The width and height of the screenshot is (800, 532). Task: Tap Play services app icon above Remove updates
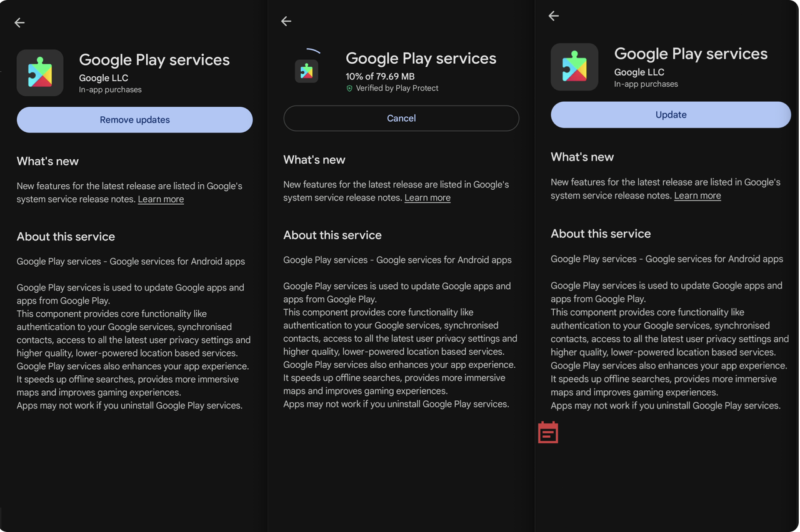tap(40, 73)
